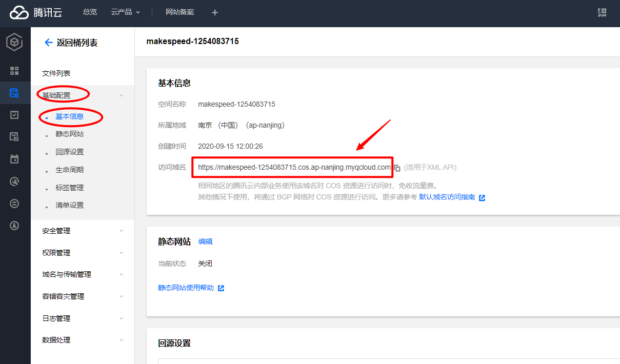Click external-link icon after 静态网站使用帮助

pyautogui.click(x=221, y=288)
